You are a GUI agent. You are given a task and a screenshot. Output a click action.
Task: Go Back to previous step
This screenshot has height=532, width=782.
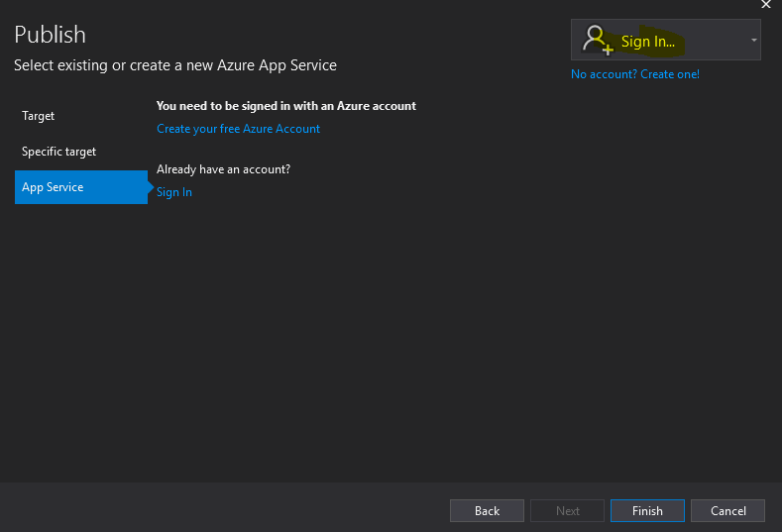pos(487,510)
